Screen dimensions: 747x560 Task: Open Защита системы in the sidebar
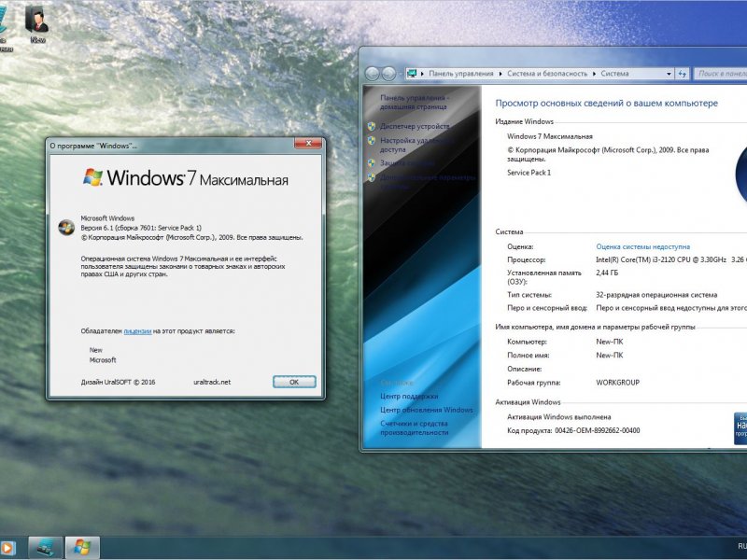(407, 162)
